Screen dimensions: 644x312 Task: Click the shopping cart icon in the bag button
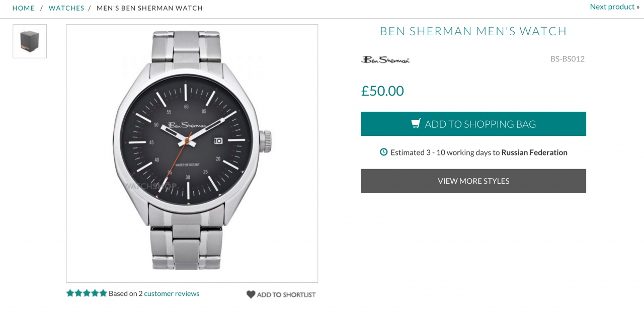pos(416,124)
